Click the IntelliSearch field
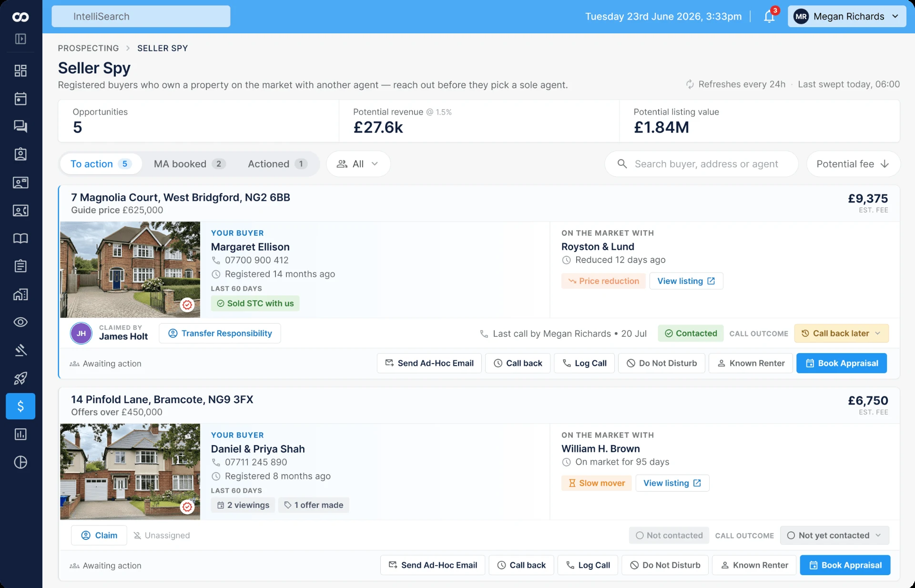Viewport: 915px width, 588px height. (x=141, y=16)
